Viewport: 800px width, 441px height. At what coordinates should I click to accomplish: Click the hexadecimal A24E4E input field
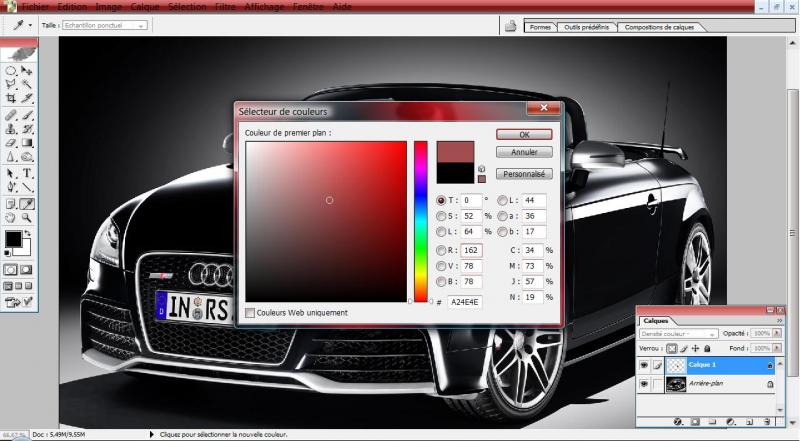(x=465, y=302)
